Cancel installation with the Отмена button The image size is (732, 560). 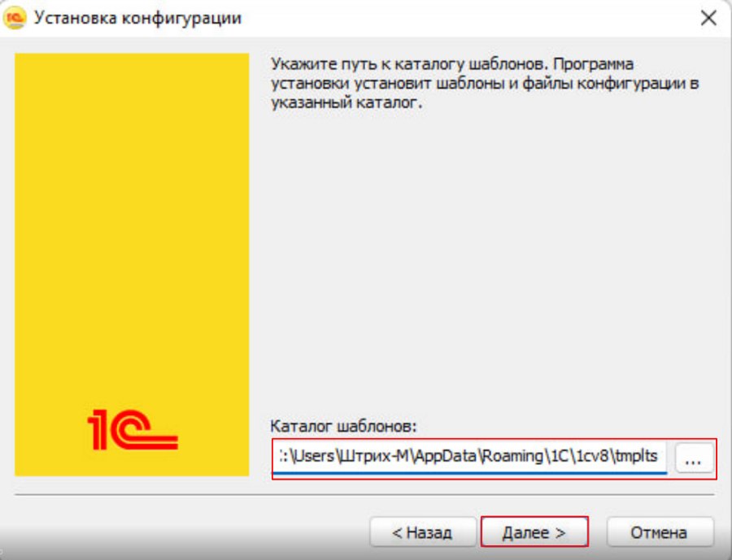tap(660, 532)
